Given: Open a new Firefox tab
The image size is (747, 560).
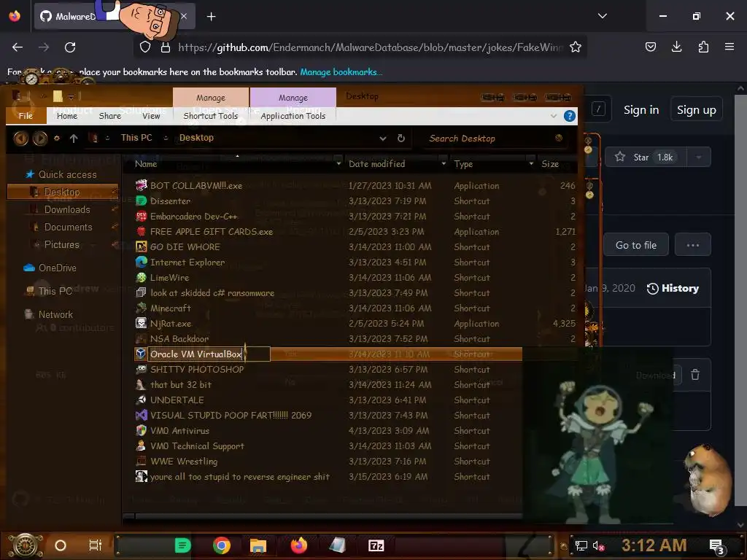Looking at the screenshot, I should (211, 17).
